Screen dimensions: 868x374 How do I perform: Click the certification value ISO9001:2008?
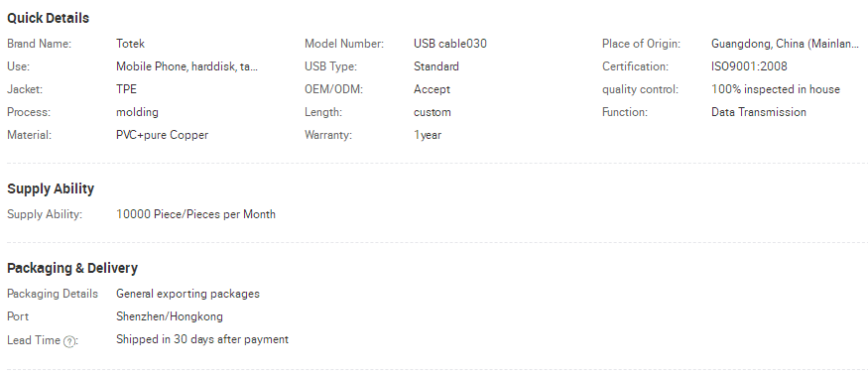[x=749, y=66]
